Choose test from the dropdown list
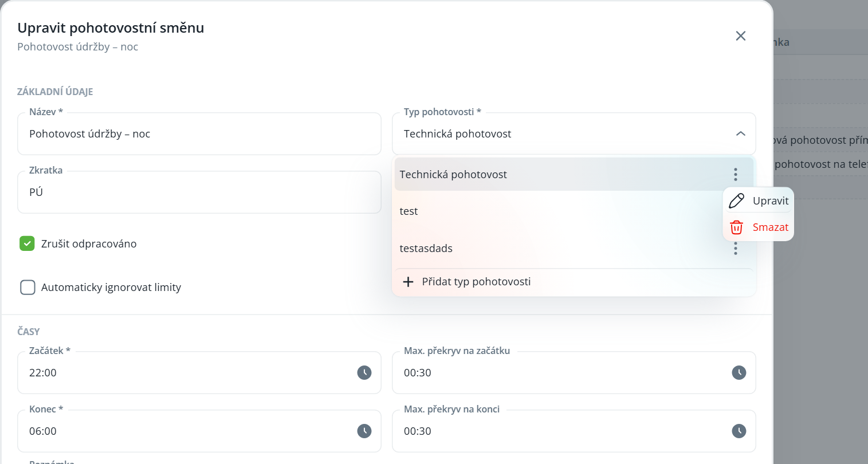Image resolution: width=868 pixels, height=464 pixels. [x=574, y=211]
